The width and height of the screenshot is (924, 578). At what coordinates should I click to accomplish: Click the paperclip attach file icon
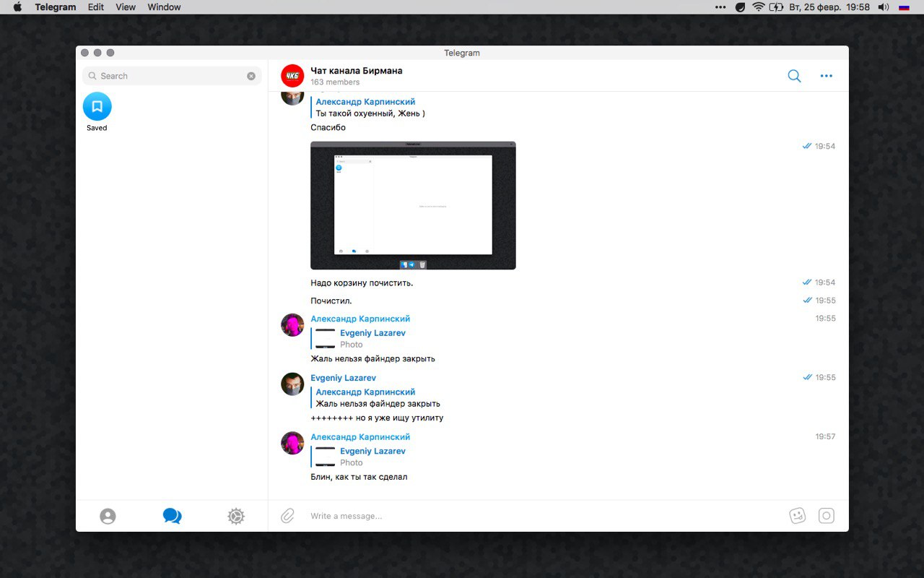tap(287, 516)
